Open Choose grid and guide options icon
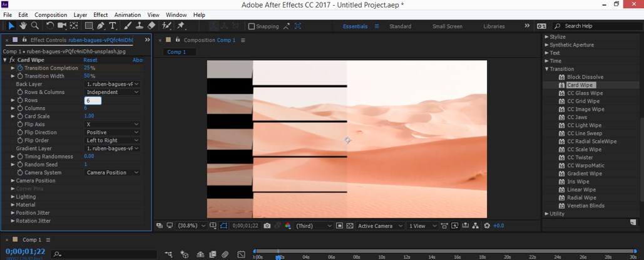 pos(213,226)
